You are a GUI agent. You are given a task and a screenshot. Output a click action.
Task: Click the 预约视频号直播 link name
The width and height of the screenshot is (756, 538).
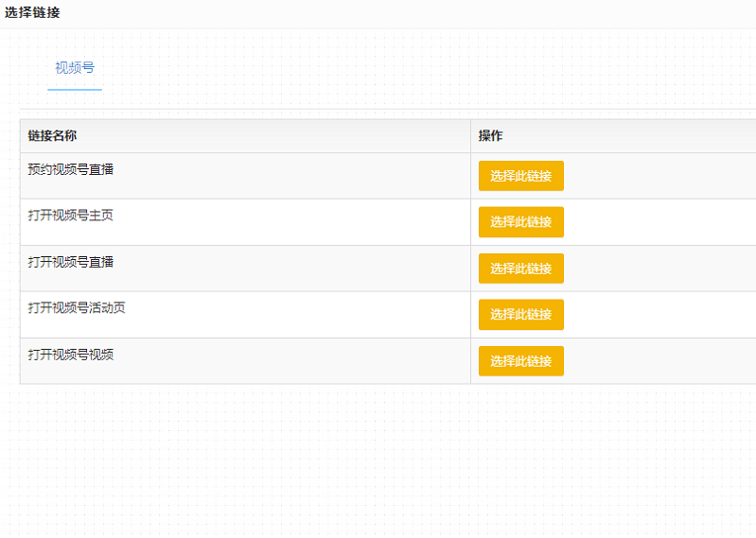[71, 169]
